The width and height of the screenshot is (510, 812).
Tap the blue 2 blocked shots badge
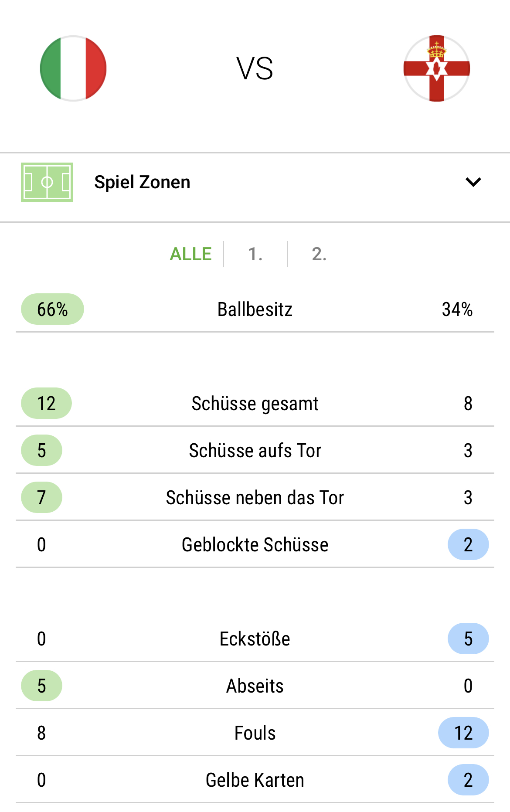[468, 544]
